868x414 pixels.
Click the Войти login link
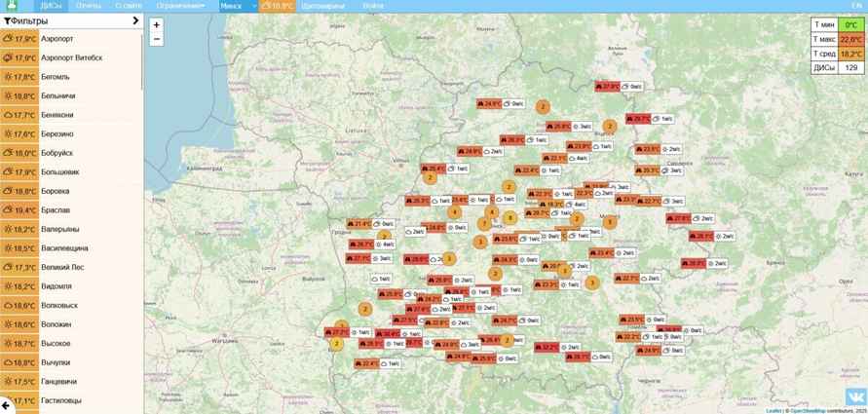[372, 6]
